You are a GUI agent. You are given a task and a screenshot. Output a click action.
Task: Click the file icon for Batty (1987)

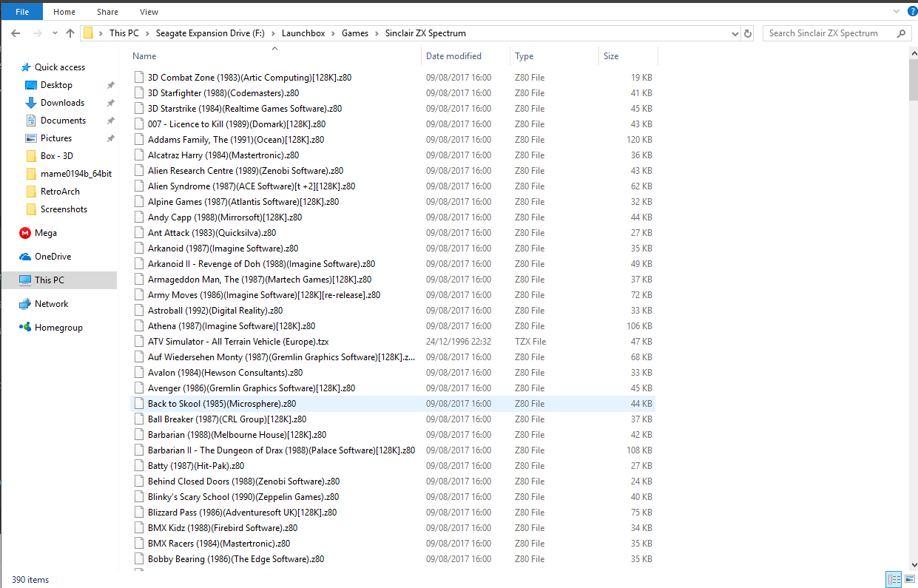pos(139,466)
